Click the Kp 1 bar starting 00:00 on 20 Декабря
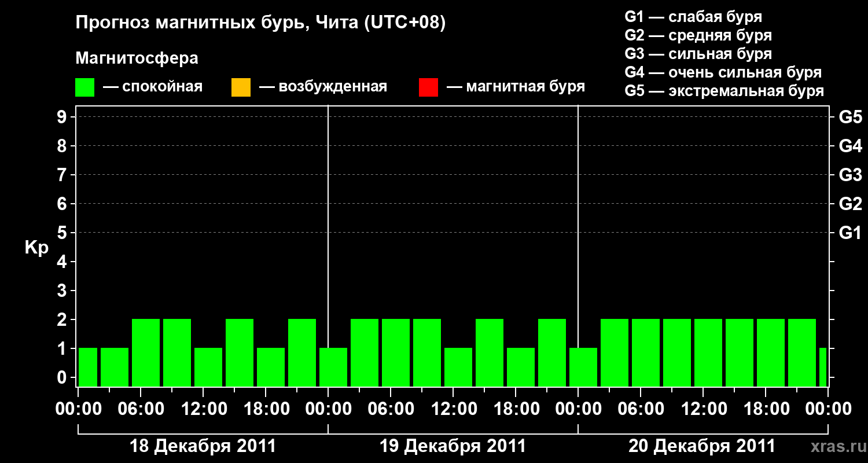This screenshot has height=463, width=868. click(x=583, y=367)
